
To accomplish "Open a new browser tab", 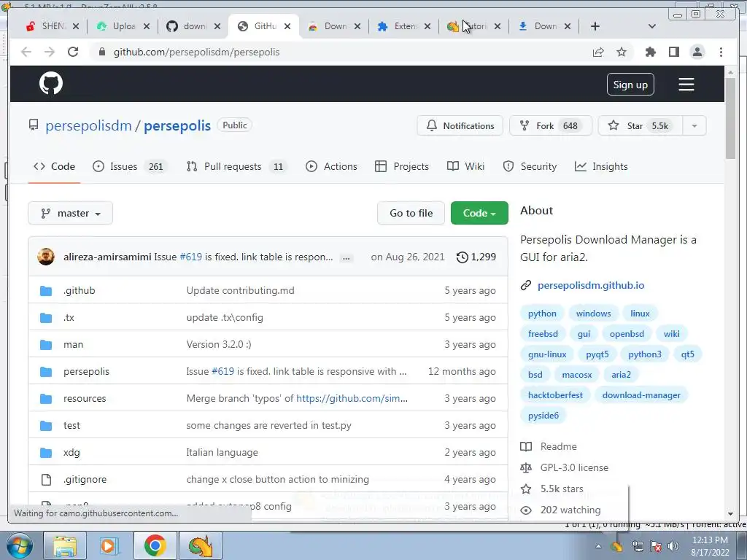I will tap(595, 26).
